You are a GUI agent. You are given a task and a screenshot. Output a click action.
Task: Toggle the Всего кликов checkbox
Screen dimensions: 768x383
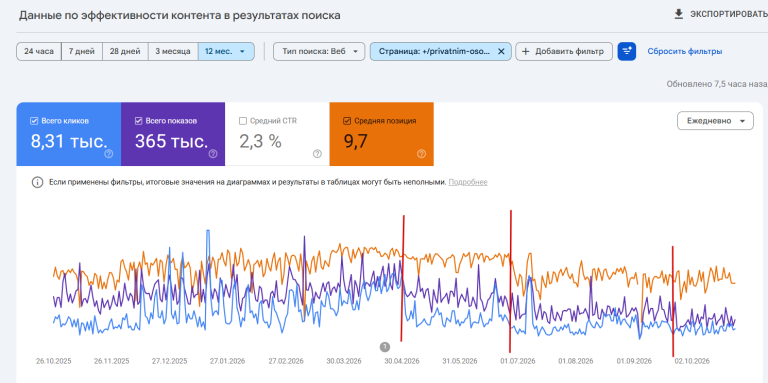[x=34, y=121]
